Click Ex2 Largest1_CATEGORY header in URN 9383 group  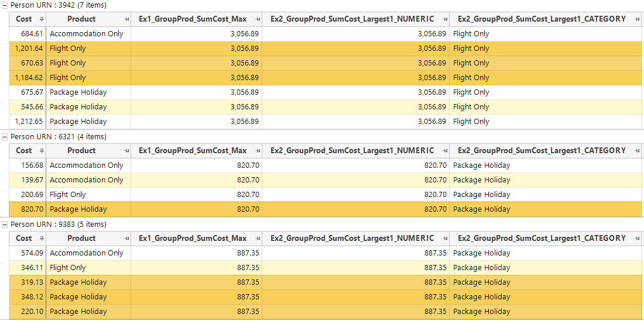click(x=542, y=238)
